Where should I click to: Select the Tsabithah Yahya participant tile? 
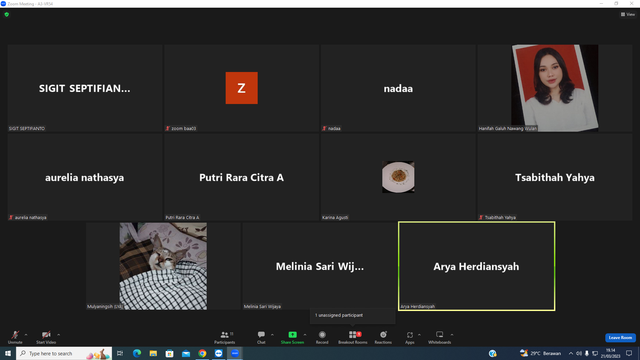coord(555,177)
